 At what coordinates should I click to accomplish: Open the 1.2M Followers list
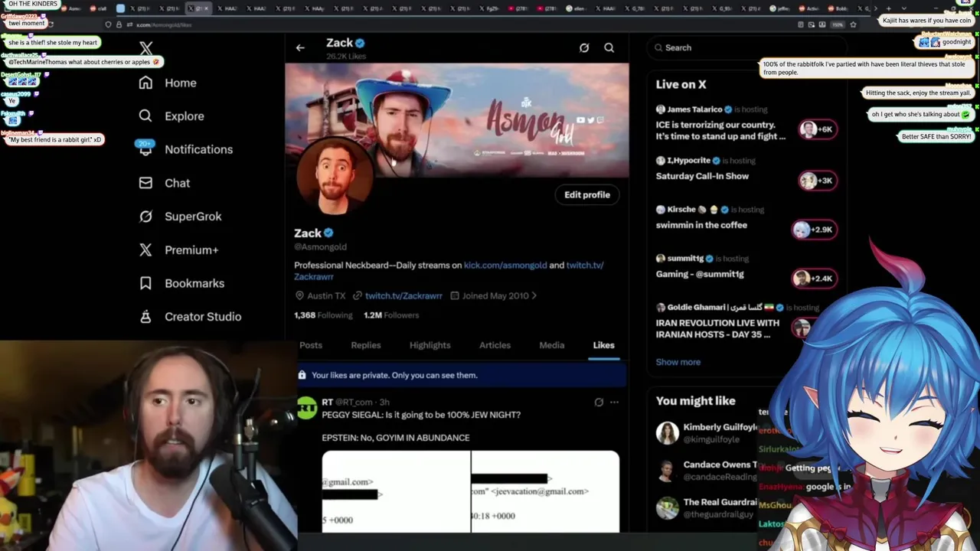[x=391, y=315]
